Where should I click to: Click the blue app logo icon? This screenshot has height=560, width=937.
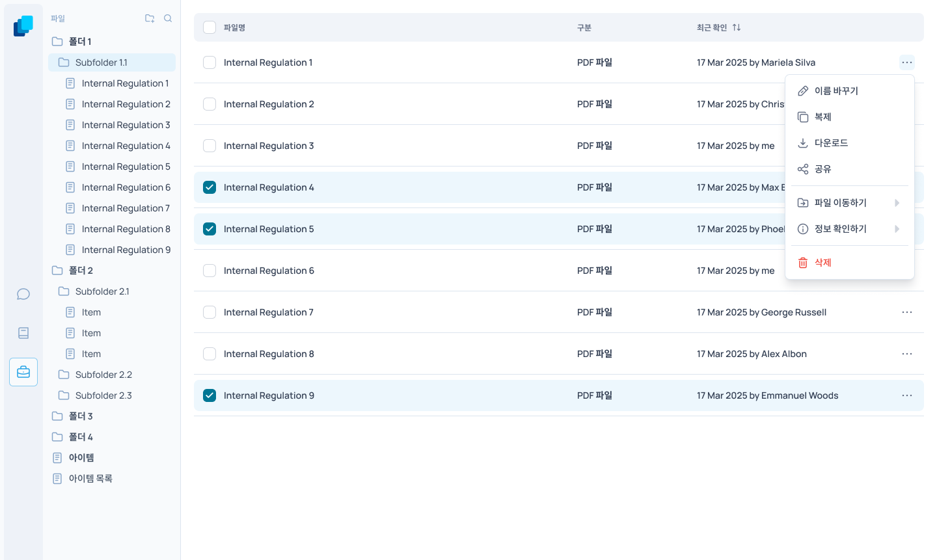(23, 26)
